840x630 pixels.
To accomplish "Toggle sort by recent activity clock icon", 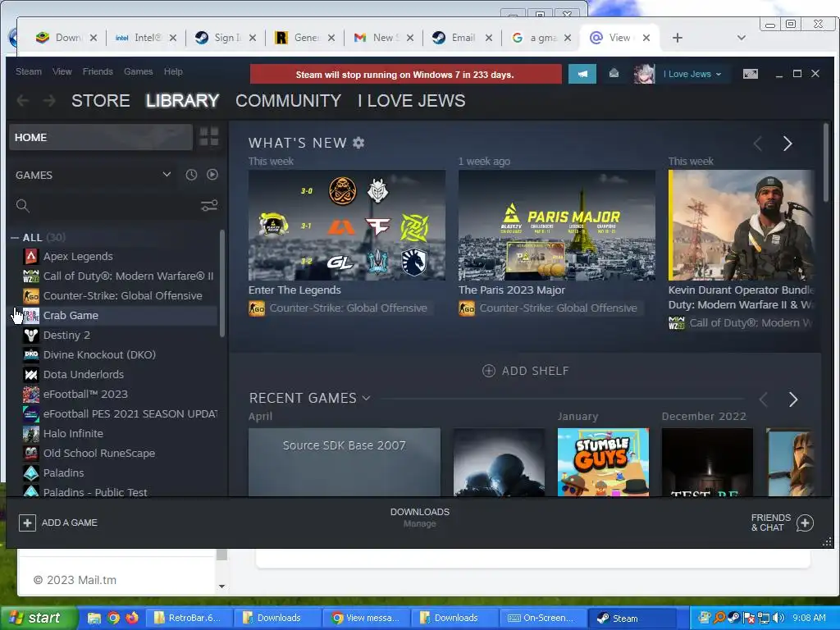I will 191,175.
